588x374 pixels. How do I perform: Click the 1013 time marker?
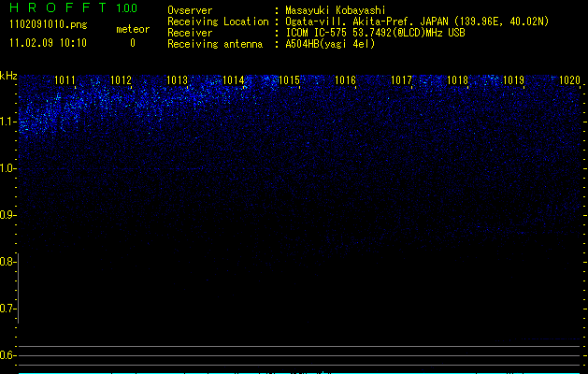[177, 80]
